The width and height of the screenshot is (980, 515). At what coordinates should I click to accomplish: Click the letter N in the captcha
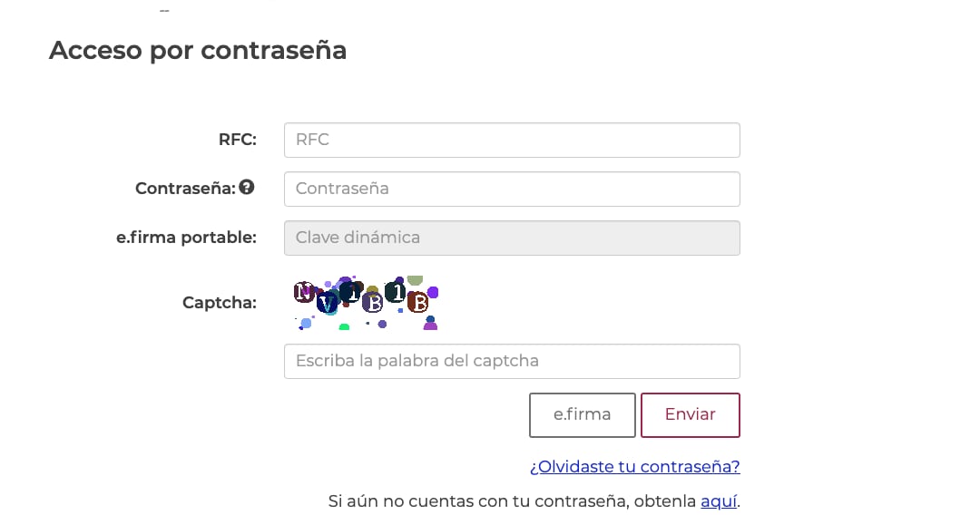(303, 291)
